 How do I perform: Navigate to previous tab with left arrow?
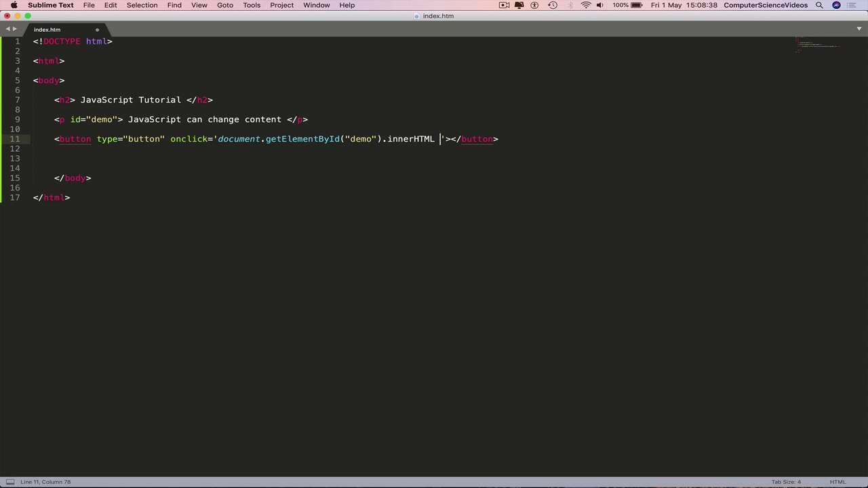click(7, 29)
